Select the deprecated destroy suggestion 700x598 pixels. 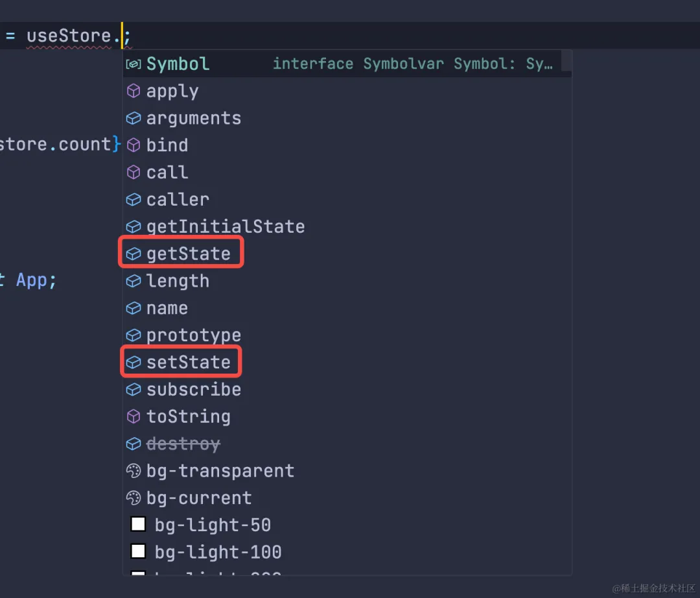pos(183,444)
